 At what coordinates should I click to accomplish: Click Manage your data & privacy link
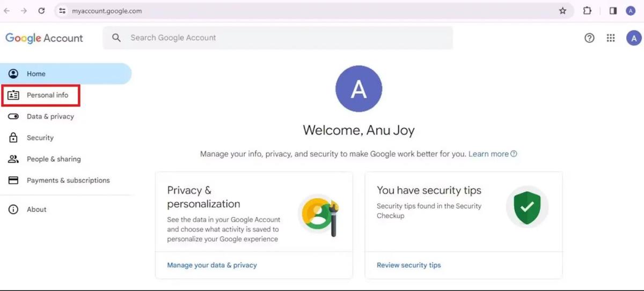pos(212,265)
